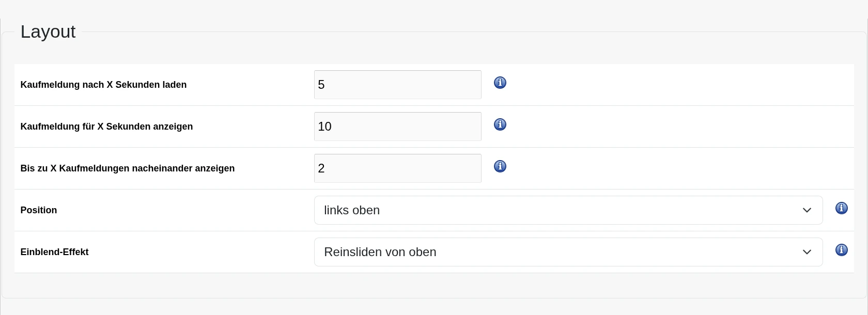Click the Kaufmeldung nach X Sekunden laden label
Screen dimensions: 868x315
pos(103,85)
